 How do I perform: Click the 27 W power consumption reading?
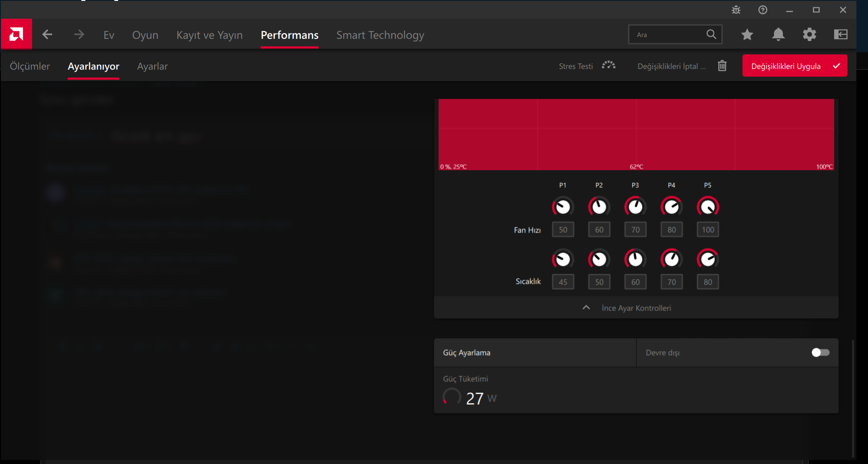[x=481, y=398]
